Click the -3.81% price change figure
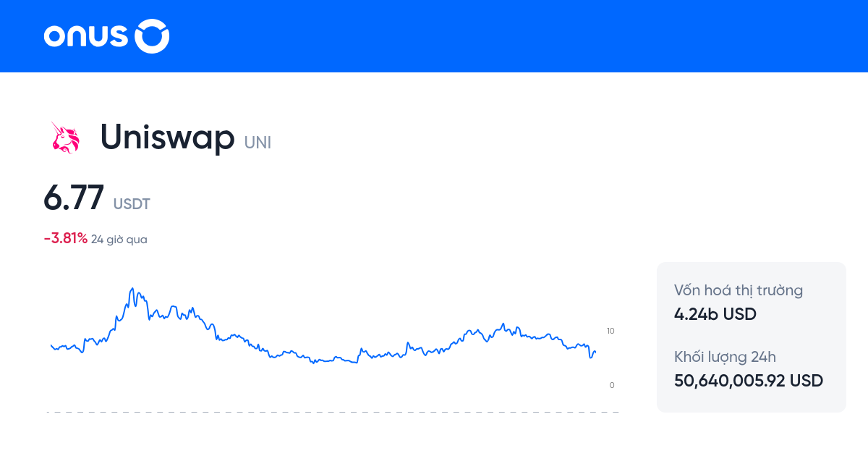Screen dimensions: 868x456 (65, 238)
